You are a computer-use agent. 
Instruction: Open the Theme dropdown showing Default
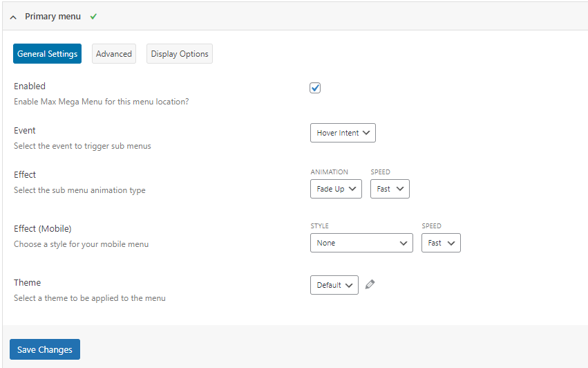tap(334, 285)
